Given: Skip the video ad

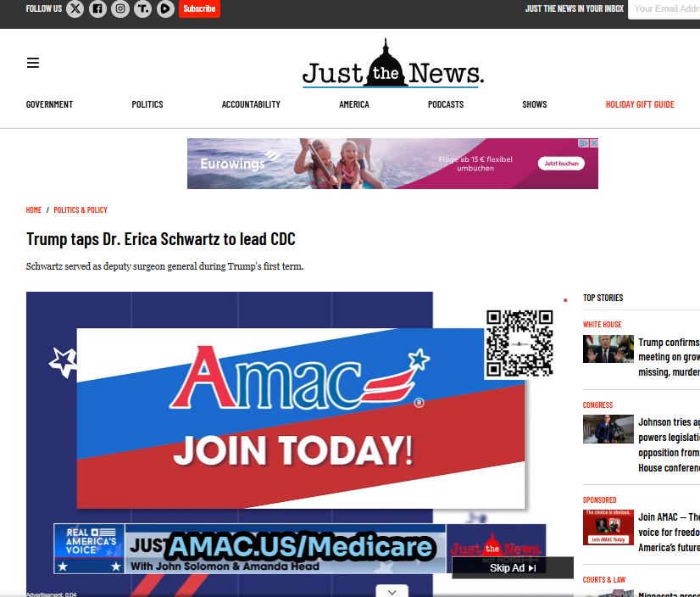Looking at the screenshot, I should (512, 567).
